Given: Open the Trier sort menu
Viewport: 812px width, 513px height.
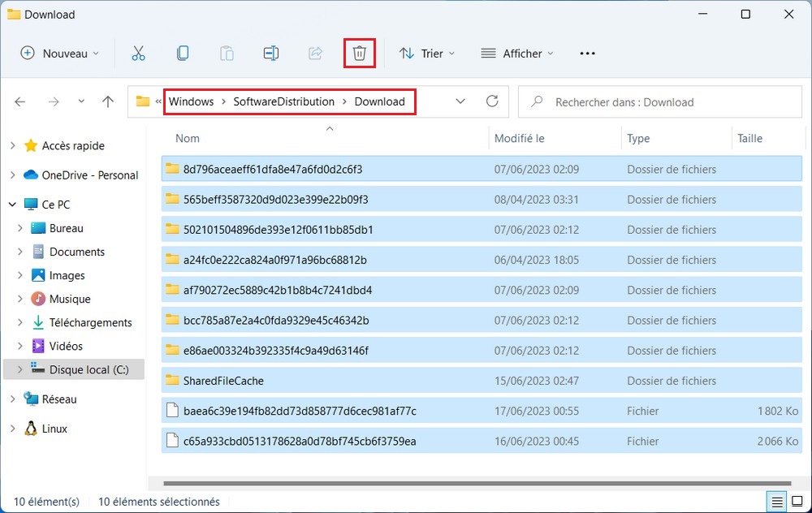Looking at the screenshot, I should (427, 54).
